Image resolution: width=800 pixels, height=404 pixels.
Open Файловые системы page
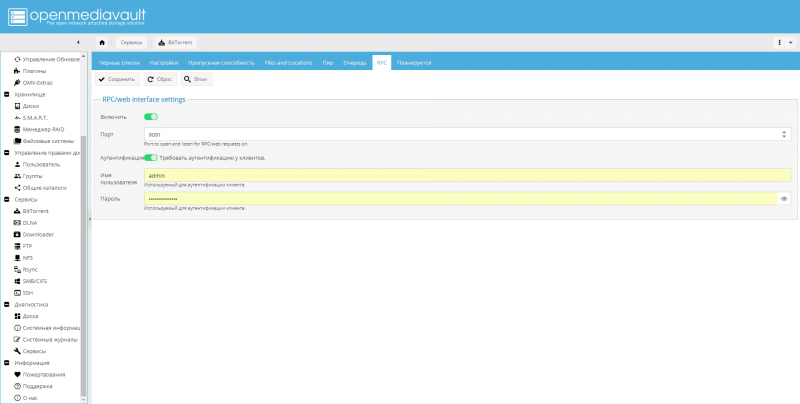coord(48,141)
